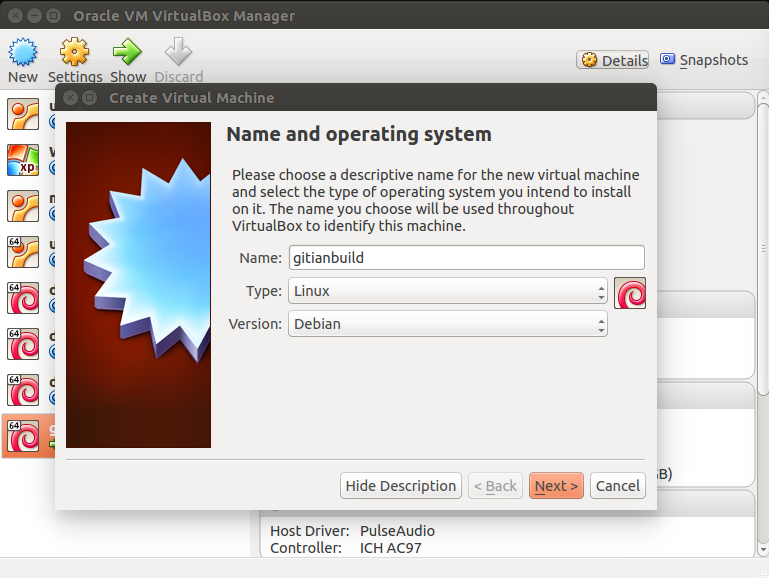Screen dimensions: 769x578
Task: Select the Windows XP virtual machine icon
Action: coord(23,160)
